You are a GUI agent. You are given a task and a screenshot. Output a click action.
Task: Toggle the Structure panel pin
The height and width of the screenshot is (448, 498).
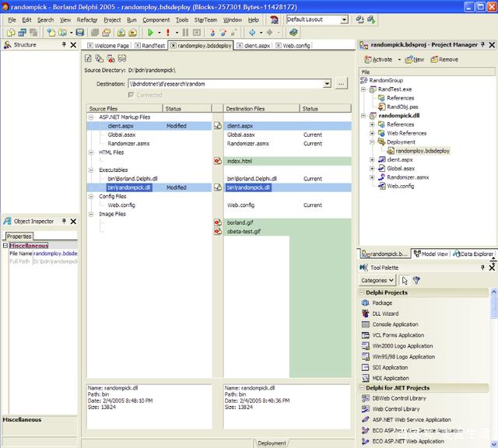pyautogui.click(x=64, y=44)
